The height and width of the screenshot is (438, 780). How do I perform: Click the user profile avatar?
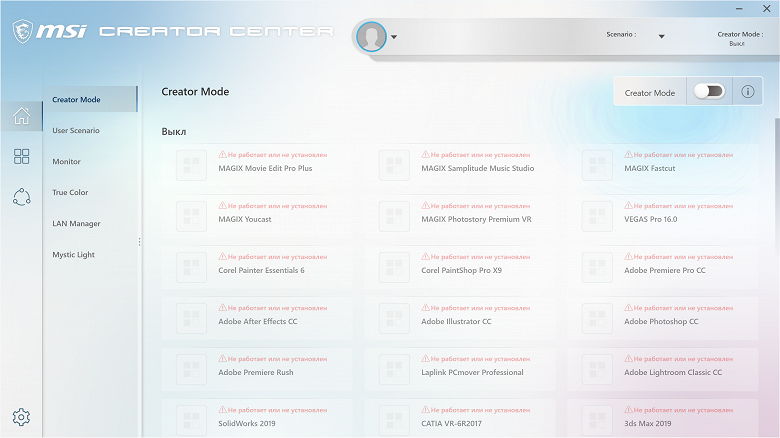(x=371, y=36)
